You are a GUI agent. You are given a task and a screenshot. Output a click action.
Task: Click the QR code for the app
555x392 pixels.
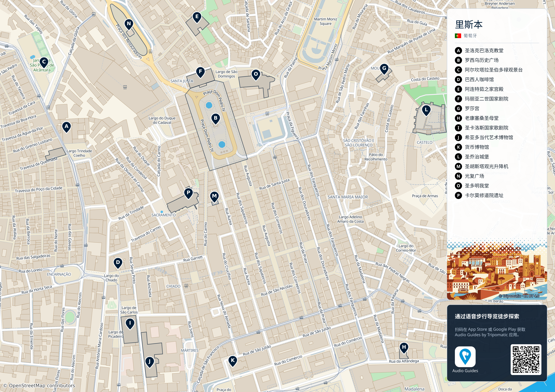526,360
